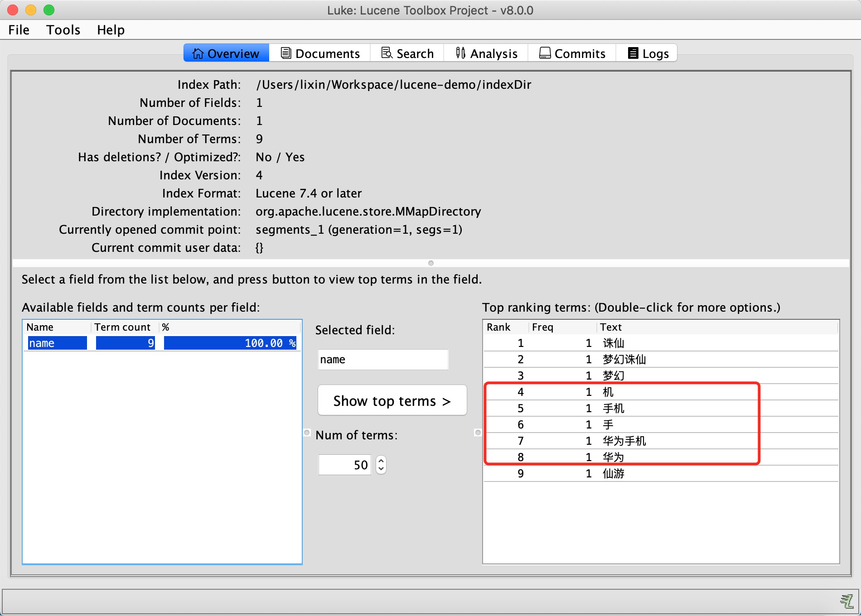Switch to the Logs tab
861x616 pixels.
647,53
